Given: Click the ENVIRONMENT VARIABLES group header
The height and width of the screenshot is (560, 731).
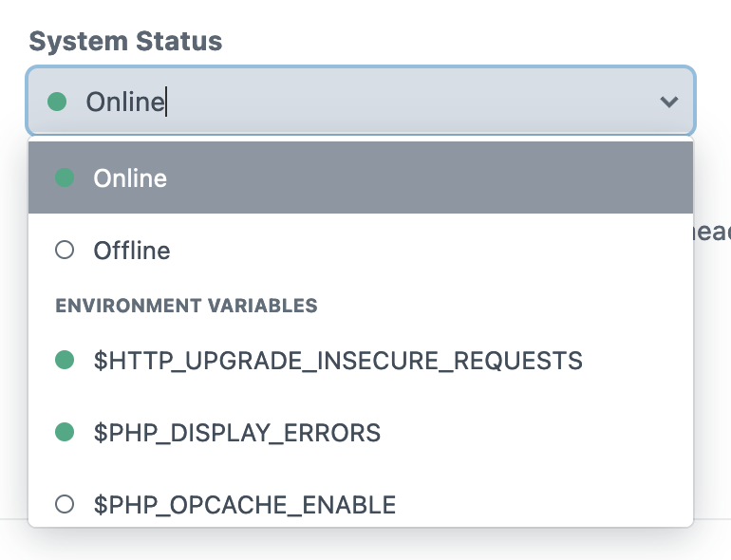Looking at the screenshot, I should click(x=186, y=306).
